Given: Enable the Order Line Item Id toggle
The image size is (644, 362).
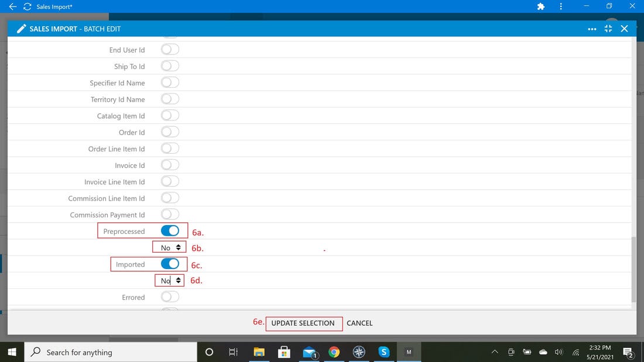Looking at the screenshot, I should click(170, 149).
